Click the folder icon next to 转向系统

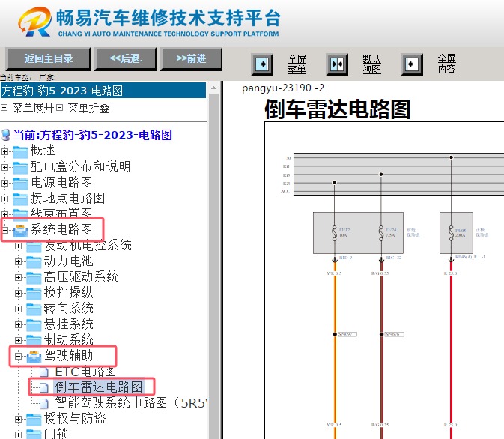[x=34, y=309]
